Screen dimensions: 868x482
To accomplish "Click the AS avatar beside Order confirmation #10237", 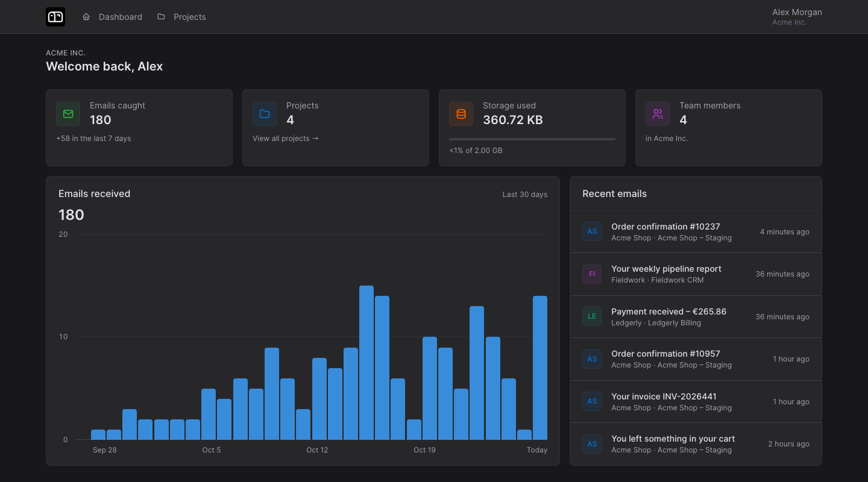I will coord(592,231).
